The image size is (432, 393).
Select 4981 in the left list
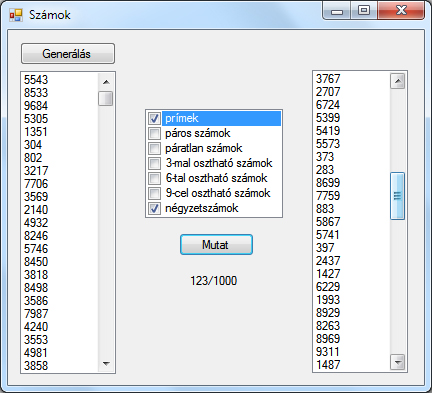(59, 353)
